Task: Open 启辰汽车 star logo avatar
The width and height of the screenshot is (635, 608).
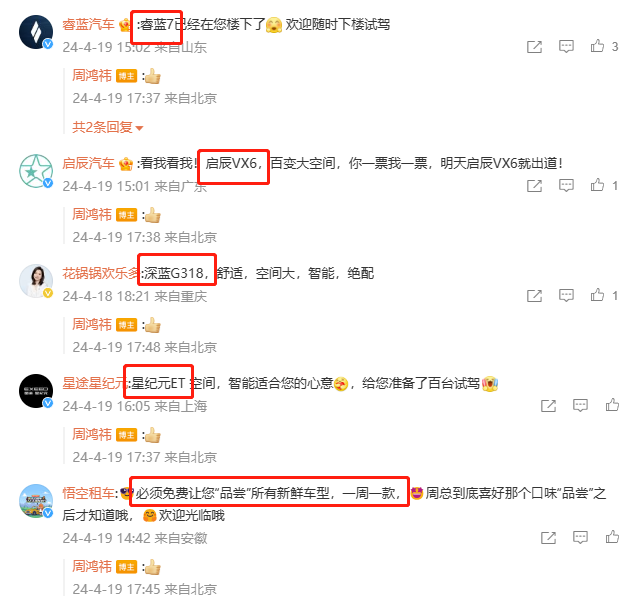Action: tap(36, 171)
